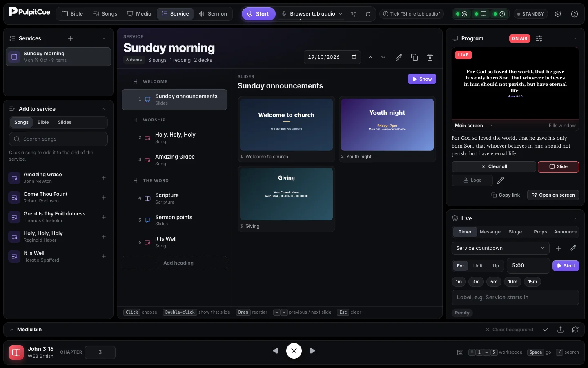This screenshot has height=368, width=588.
Task: Collapse the Live panel chevron
Action: point(575,218)
